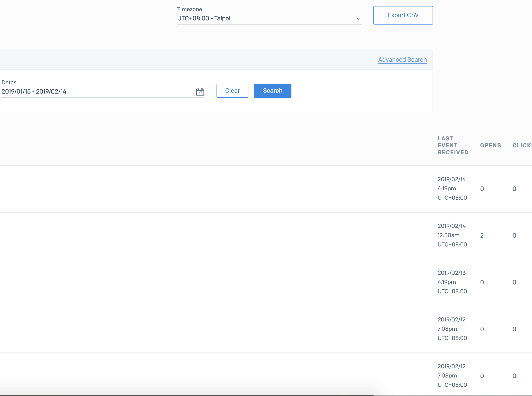
Task: Sort the table by OPENS column
Action: 490,145
